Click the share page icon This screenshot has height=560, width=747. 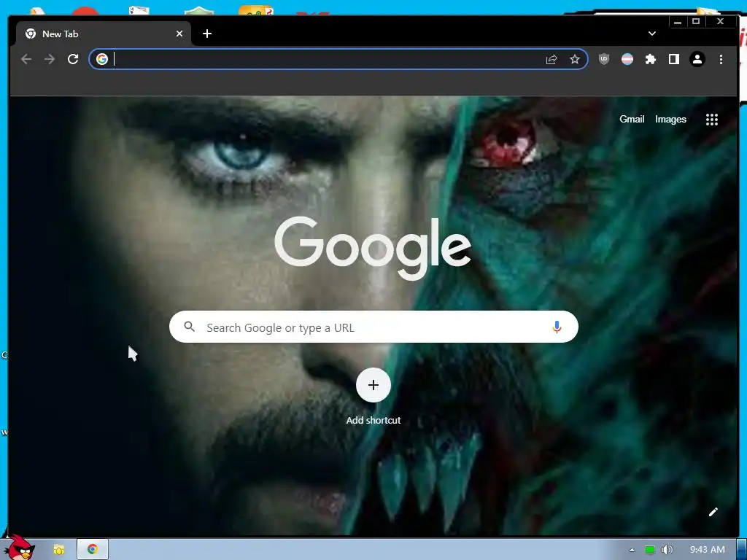pos(551,59)
